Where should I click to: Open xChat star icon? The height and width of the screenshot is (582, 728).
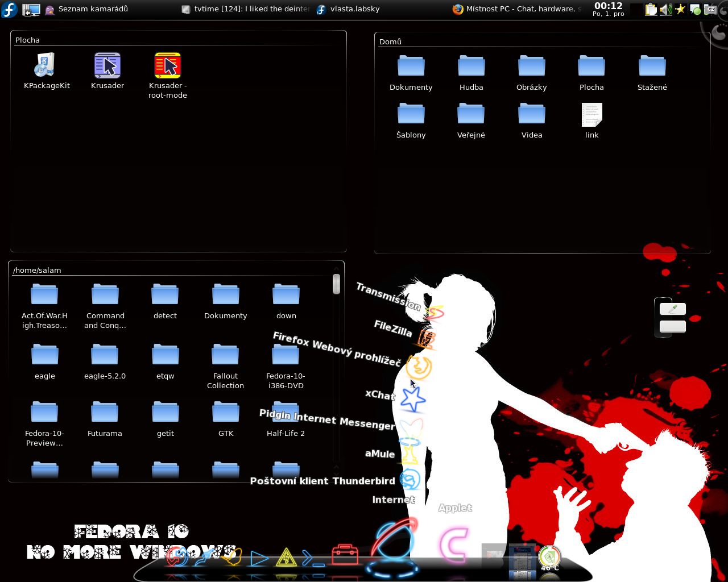[413, 398]
